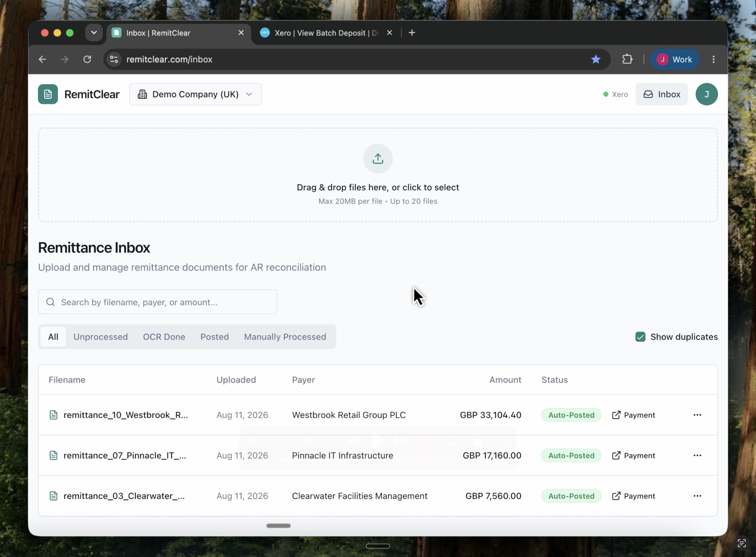This screenshot has width=756, height=557.
Task: Click the Payer column header
Action: (303, 380)
